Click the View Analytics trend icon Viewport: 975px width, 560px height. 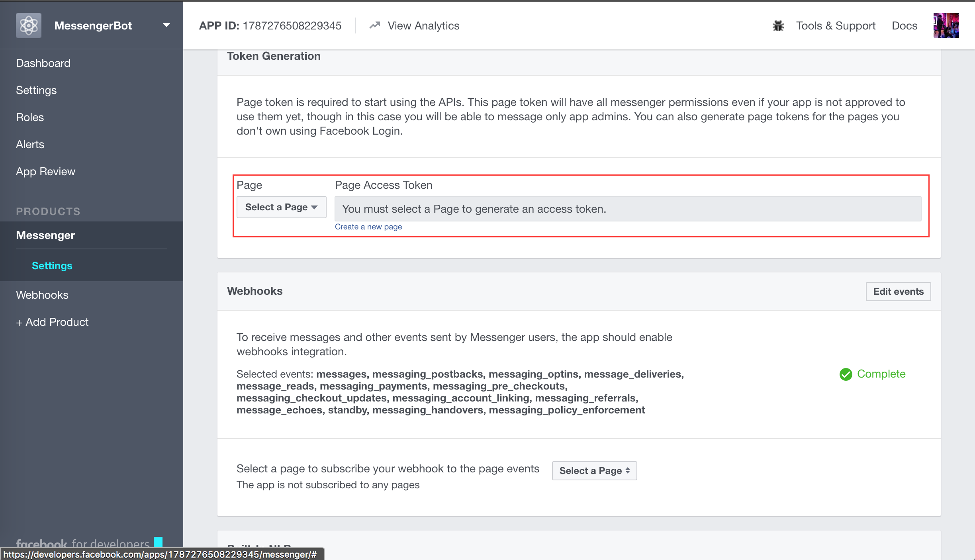click(374, 25)
